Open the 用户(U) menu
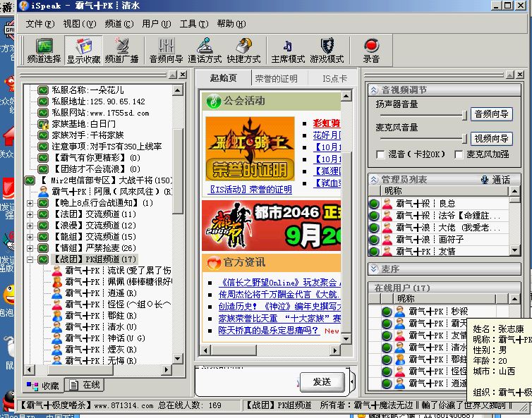532x418 pixels. pyautogui.click(x=157, y=24)
